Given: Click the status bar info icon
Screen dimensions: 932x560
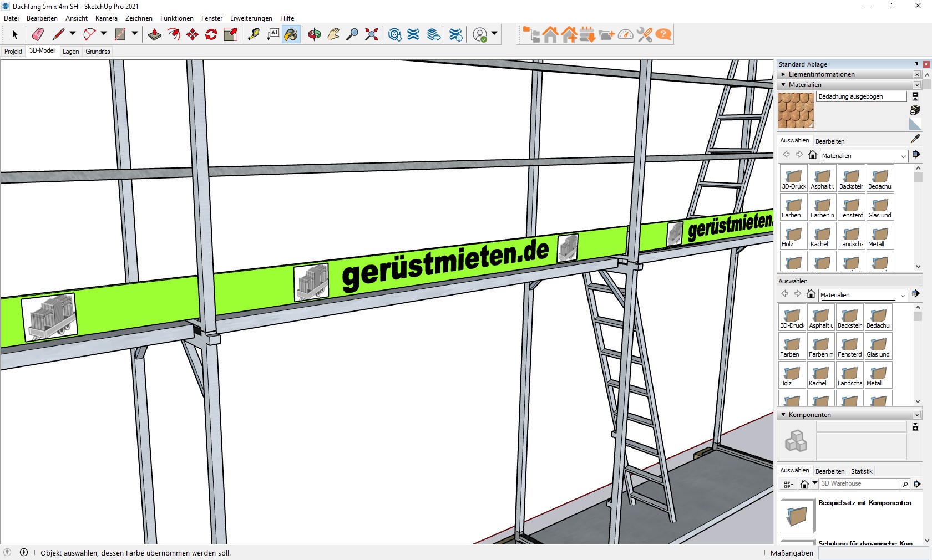Looking at the screenshot, I should click(24, 552).
